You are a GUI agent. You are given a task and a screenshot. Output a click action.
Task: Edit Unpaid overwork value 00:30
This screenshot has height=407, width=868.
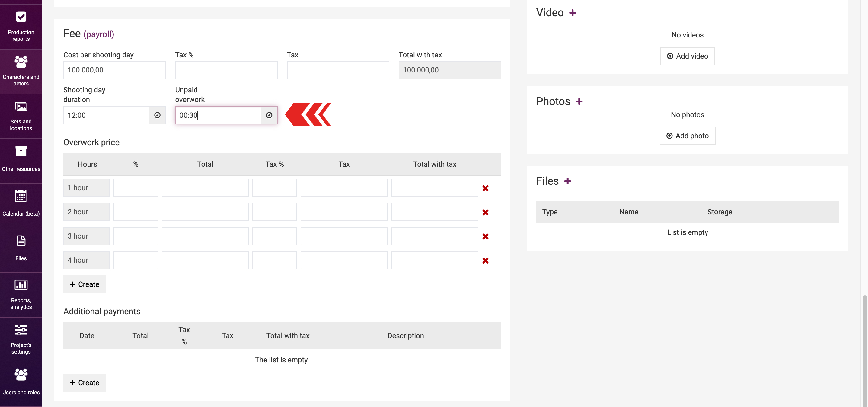point(218,115)
